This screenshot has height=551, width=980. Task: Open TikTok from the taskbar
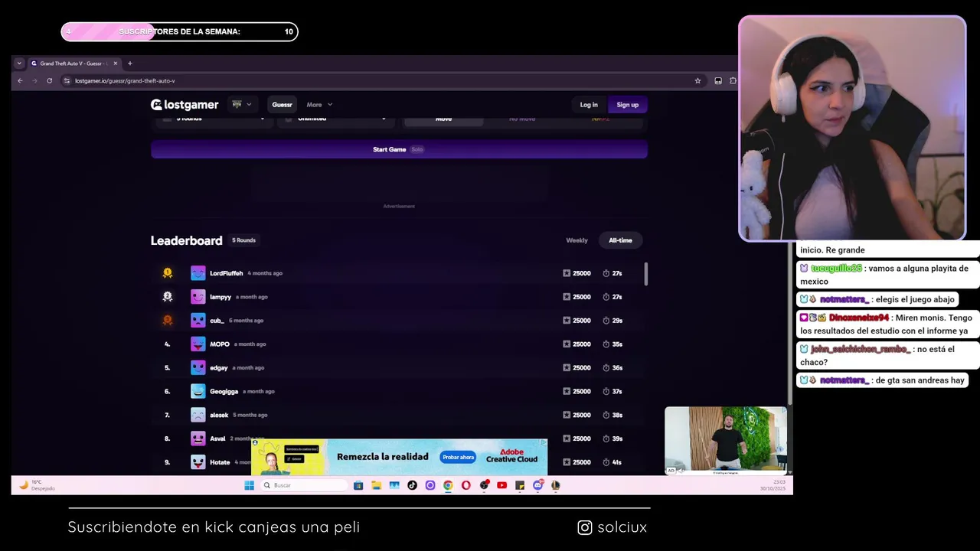point(412,485)
